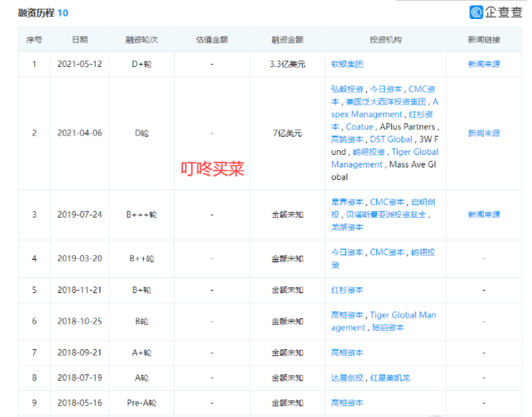Viewport: 532px width, 417px height.
Task: Open 新闻来源 link in the 2021-04-06 row
Action: pos(484,133)
